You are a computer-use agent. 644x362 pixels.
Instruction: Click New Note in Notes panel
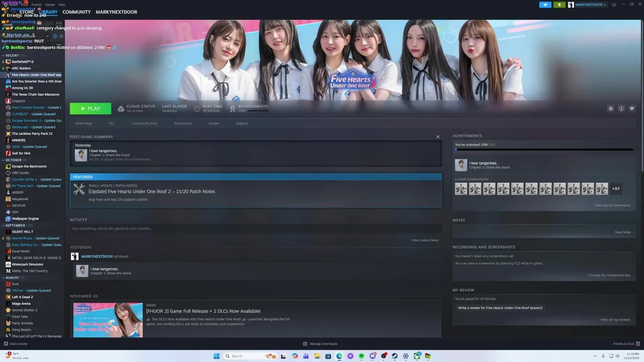622,232
